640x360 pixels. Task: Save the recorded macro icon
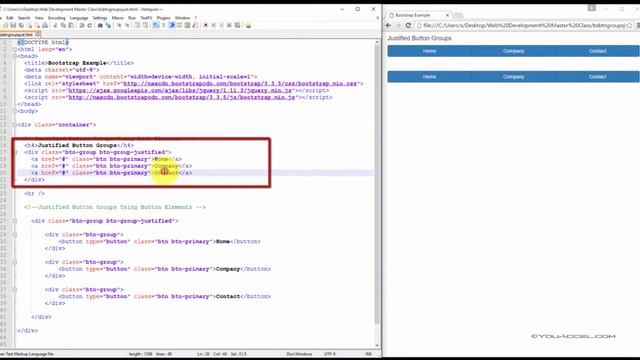237,25
